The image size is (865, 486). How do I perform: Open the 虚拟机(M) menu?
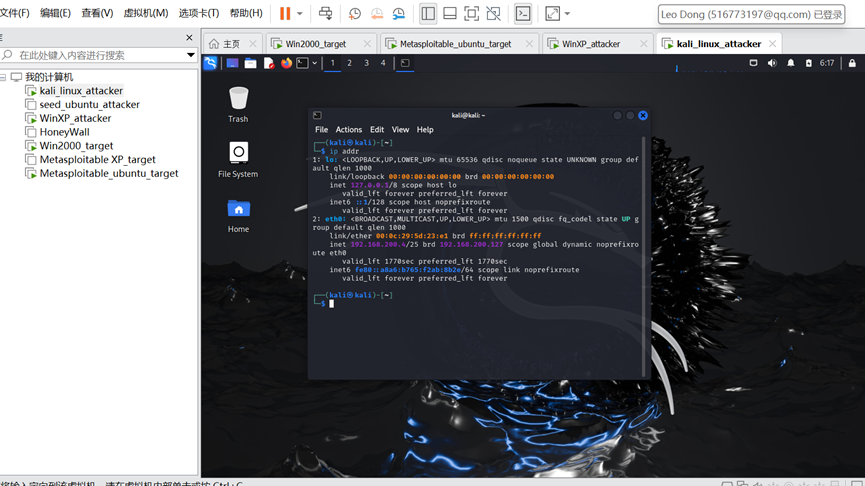point(146,13)
